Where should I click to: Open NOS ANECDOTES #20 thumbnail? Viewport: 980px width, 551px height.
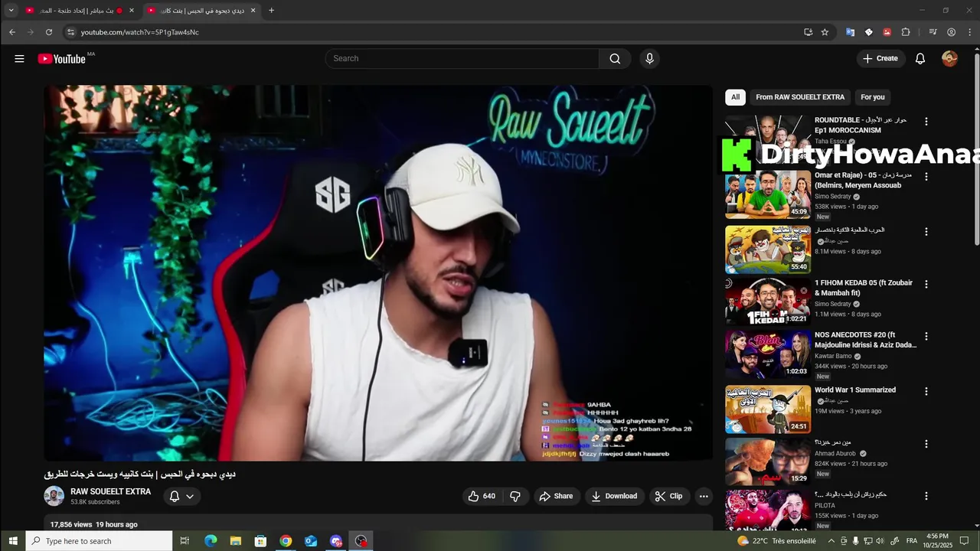point(767,354)
